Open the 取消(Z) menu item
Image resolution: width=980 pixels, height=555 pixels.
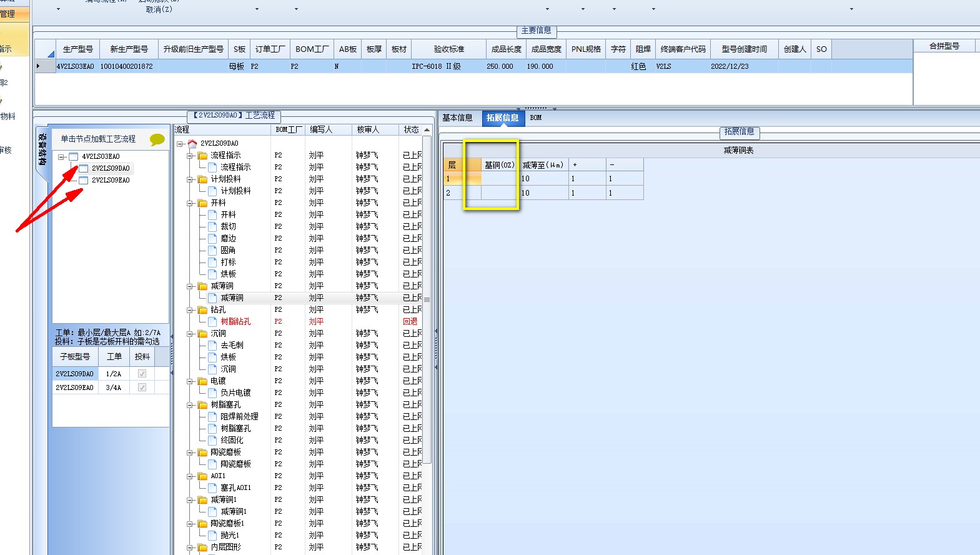pos(159,9)
